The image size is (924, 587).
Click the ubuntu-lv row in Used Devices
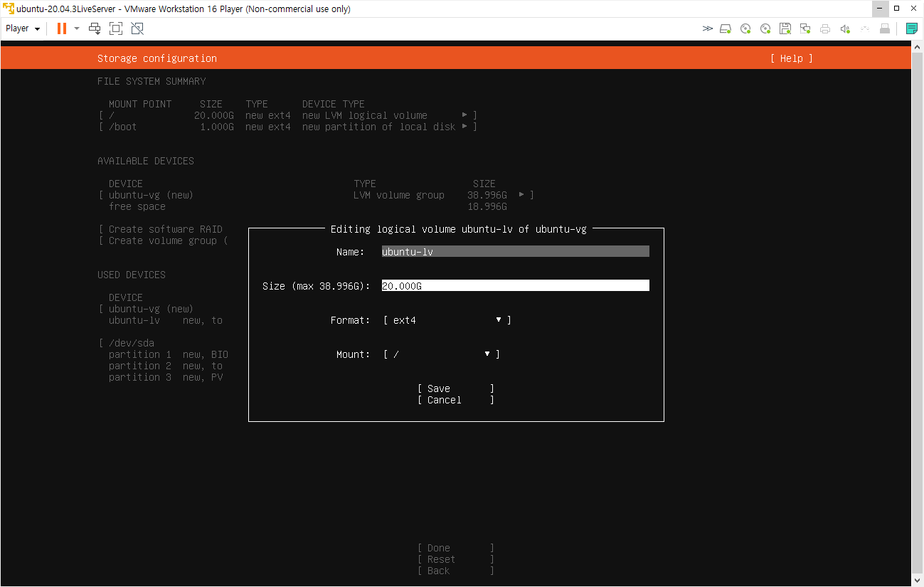(165, 320)
